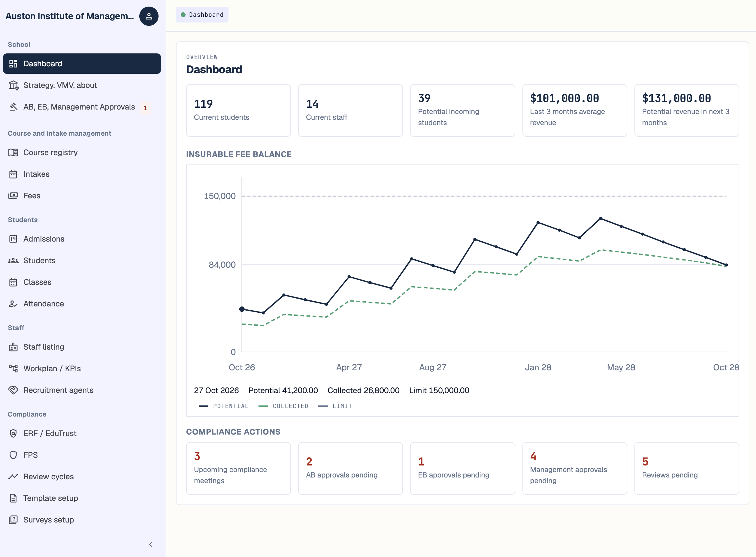This screenshot has width=756, height=557.
Task: Click the Workplan / KPIs tree icon
Action: (x=13, y=369)
